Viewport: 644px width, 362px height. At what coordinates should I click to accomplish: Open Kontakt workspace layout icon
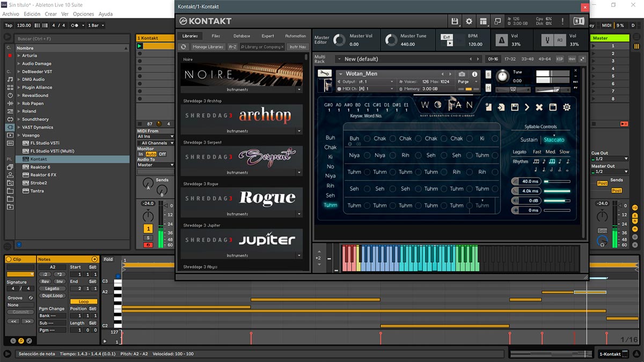[x=484, y=21]
